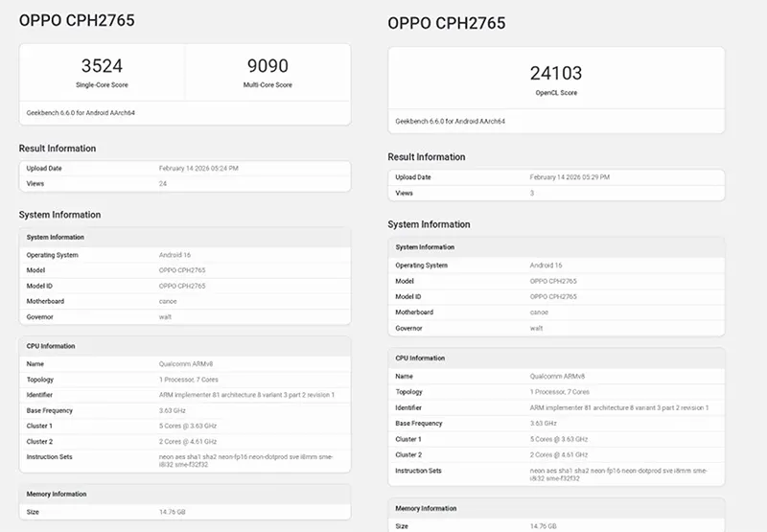The image size is (767, 532).
Task: Select the OpenCL Score label
Action: click(x=556, y=93)
